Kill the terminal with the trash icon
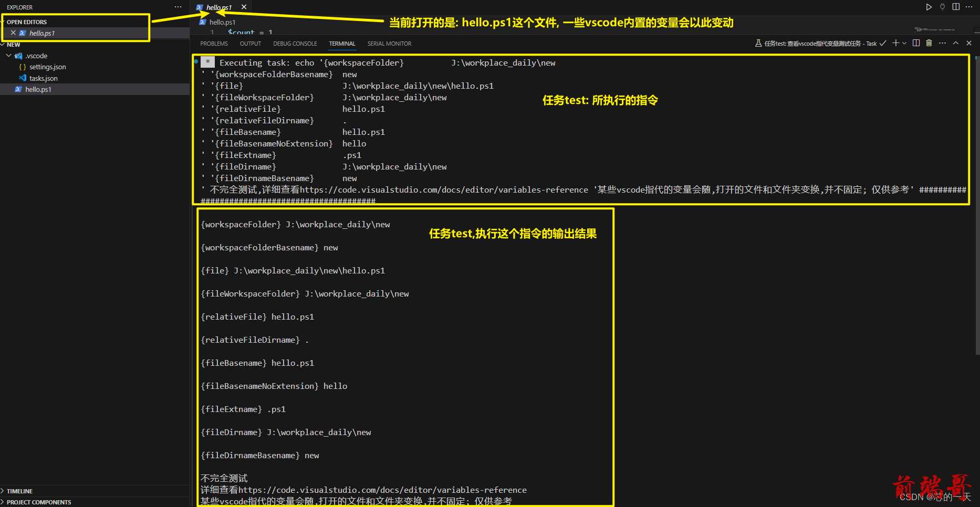Image resolution: width=980 pixels, height=507 pixels. coord(929,43)
